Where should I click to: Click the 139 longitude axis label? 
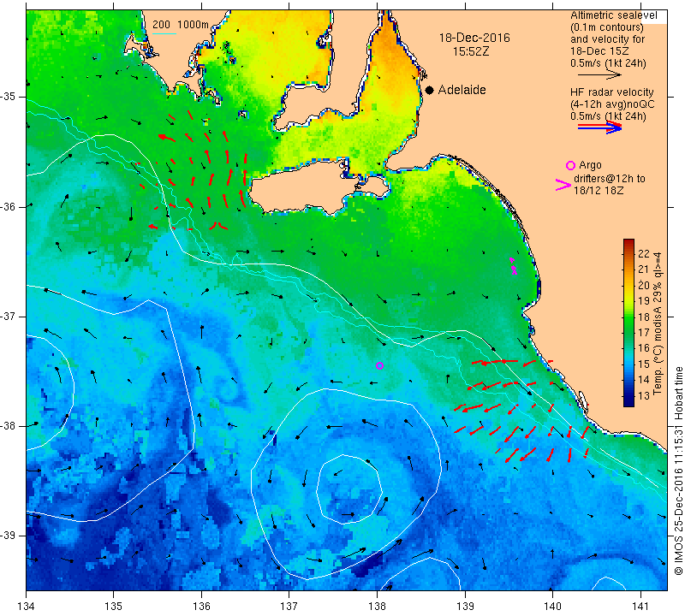(x=465, y=607)
